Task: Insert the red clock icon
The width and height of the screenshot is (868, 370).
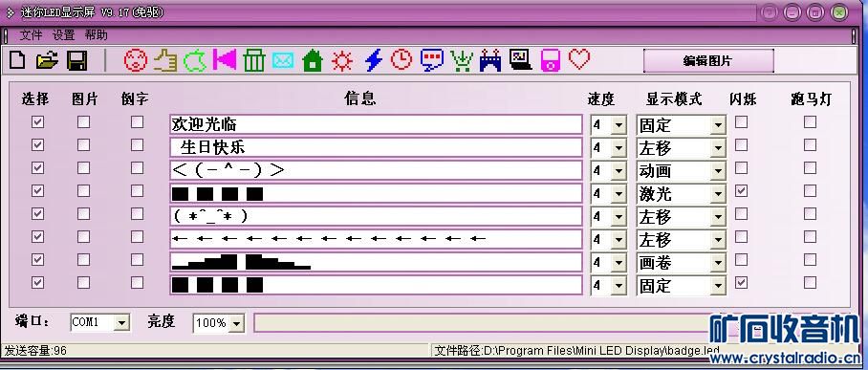Action: (401, 59)
